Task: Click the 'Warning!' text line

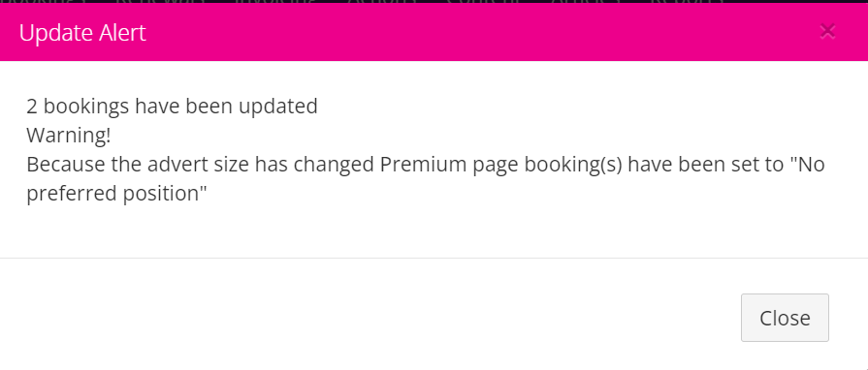Action: coord(69,135)
